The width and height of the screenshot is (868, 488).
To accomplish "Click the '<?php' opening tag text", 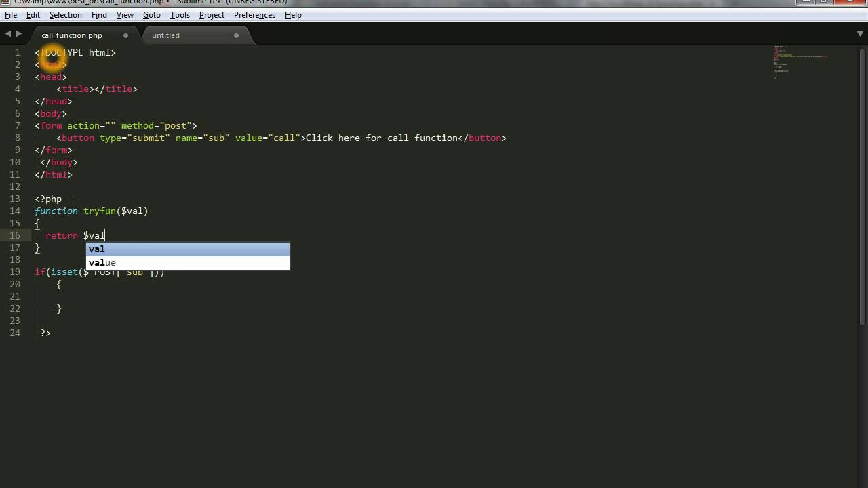I will (48, 199).
